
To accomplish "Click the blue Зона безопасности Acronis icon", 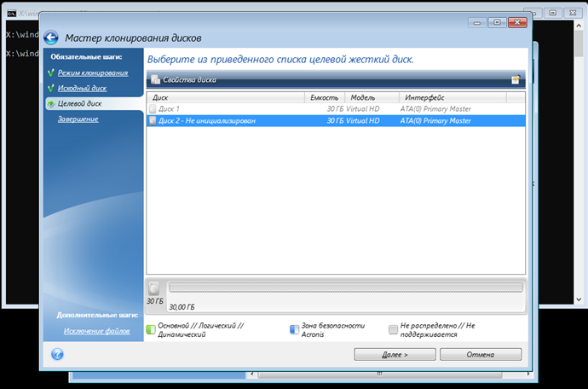I will tap(294, 329).
